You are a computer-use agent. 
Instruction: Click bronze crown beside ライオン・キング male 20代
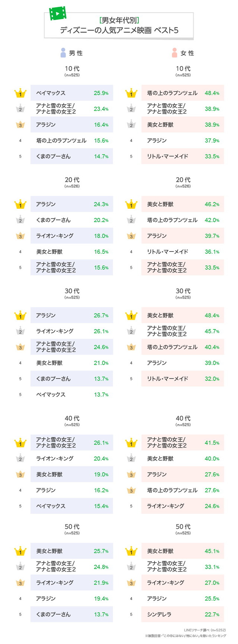click(20, 235)
